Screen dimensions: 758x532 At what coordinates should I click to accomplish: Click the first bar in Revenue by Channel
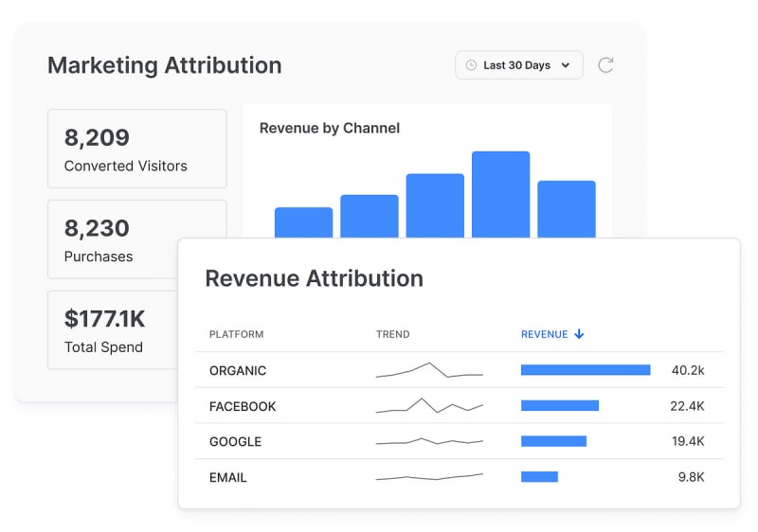[303, 222]
